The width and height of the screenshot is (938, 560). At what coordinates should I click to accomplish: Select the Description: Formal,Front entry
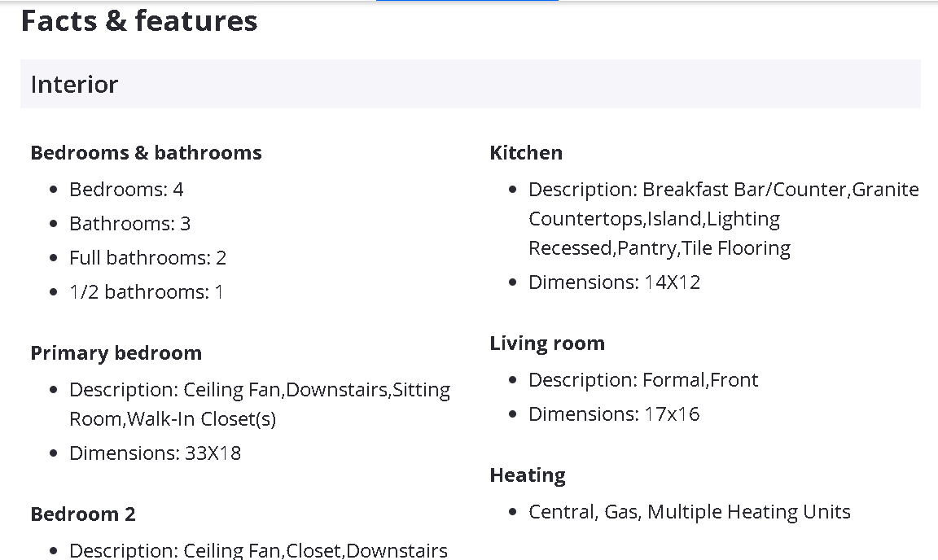[x=643, y=380]
